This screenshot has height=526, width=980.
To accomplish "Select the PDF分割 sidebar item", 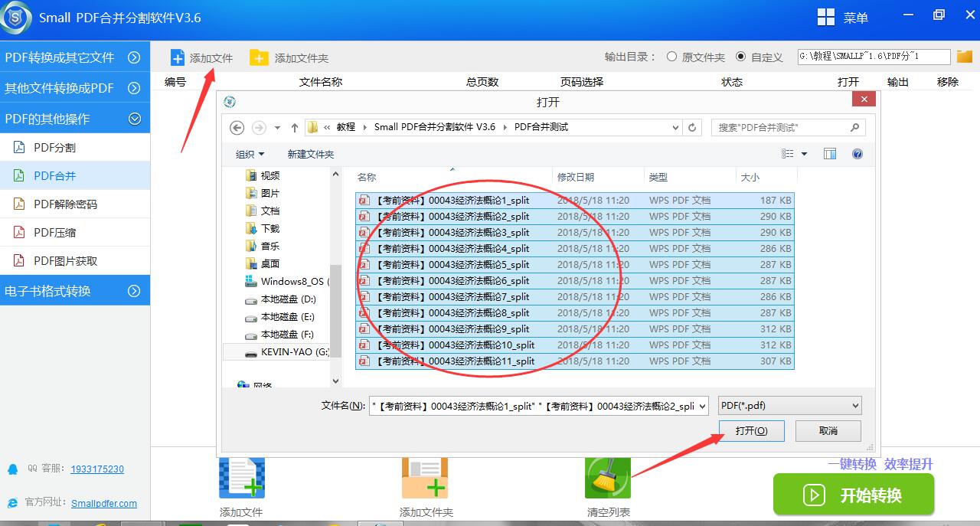I will [75, 147].
